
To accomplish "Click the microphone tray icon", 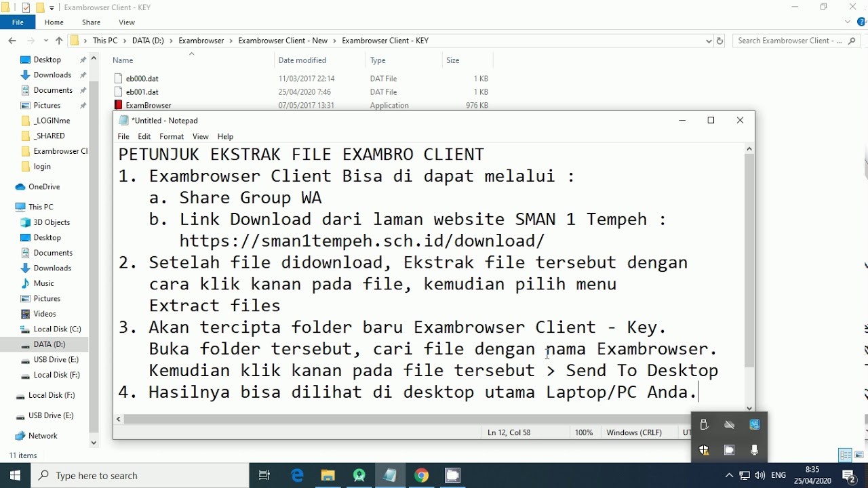I will tap(755, 450).
